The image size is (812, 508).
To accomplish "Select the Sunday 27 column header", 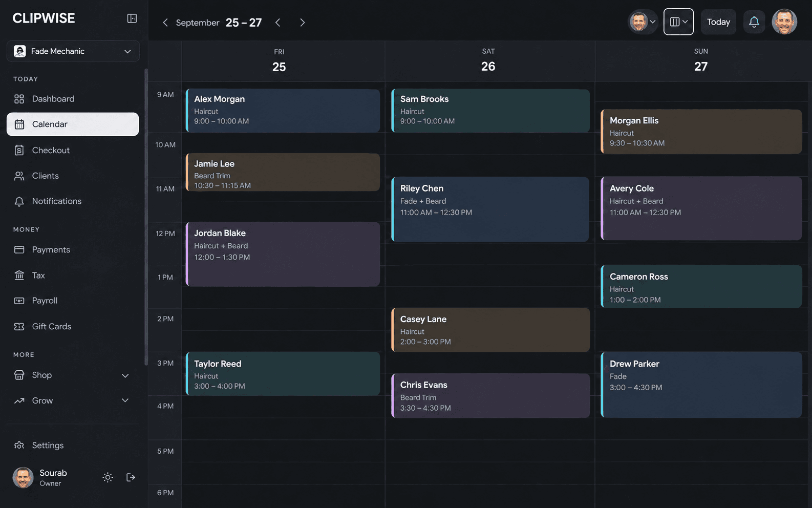I will (701, 60).
